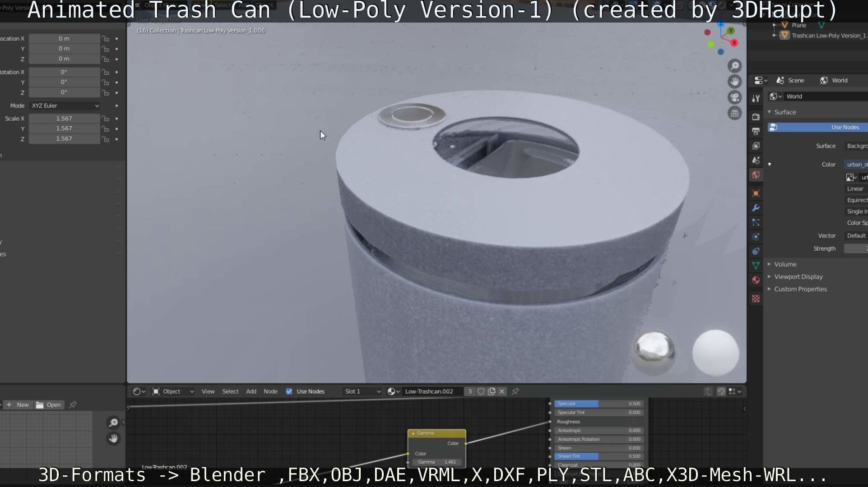This screenshot has height=487, width=868.
Task: Switch perspective/orthographic grid icon
Action: pyautogui.click(x=735, y=113)
